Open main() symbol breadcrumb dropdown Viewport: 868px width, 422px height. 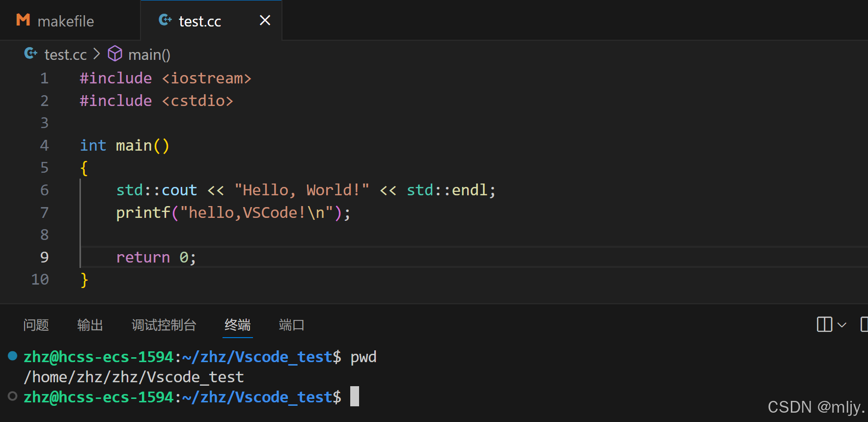(149, 54)
